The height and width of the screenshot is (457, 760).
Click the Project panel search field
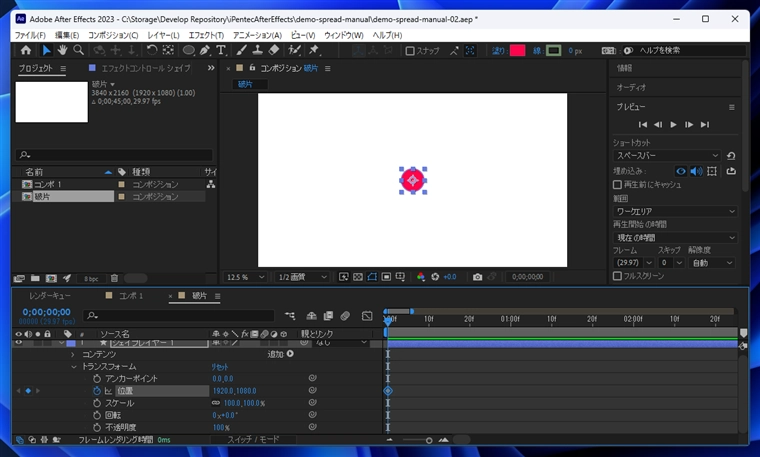[x=114, y=155]
